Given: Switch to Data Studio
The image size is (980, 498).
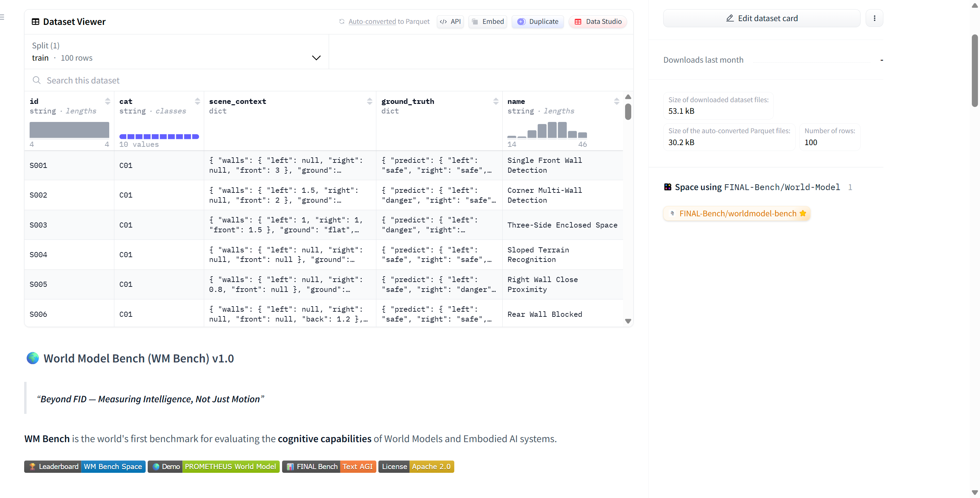Looking at the screenshot, I should (597, 22).
